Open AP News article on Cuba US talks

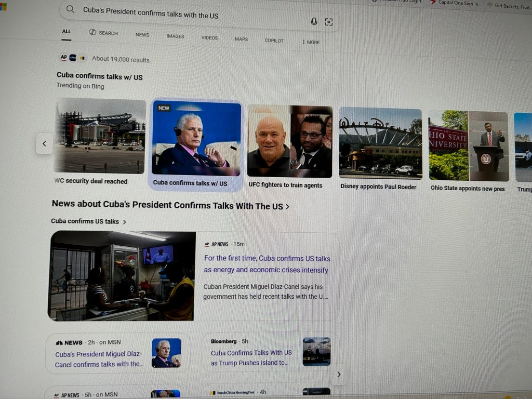pyautogui.click(x=267, y=264)
